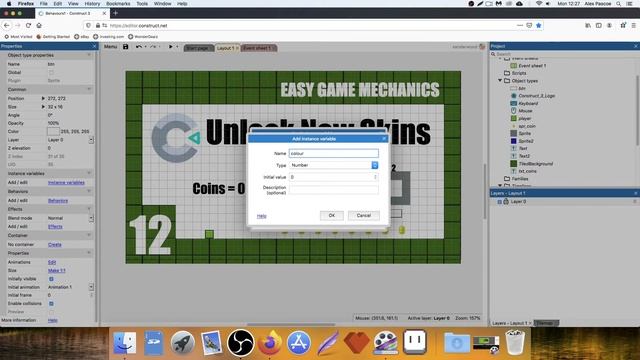Screen dimensions: 640x360
Task: Select the player object in Project panel
Action: point(524,118)
